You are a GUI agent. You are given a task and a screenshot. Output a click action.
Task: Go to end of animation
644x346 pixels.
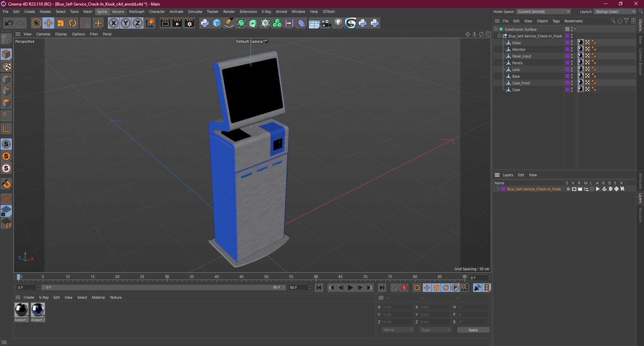click(382, 288)
